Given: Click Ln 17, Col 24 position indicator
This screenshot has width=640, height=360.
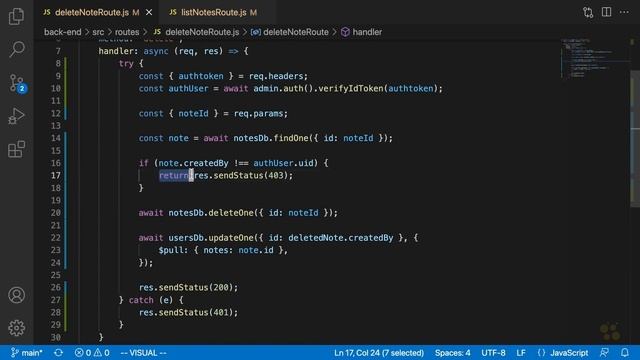Looking at the screenshot, I should point(379,353).
